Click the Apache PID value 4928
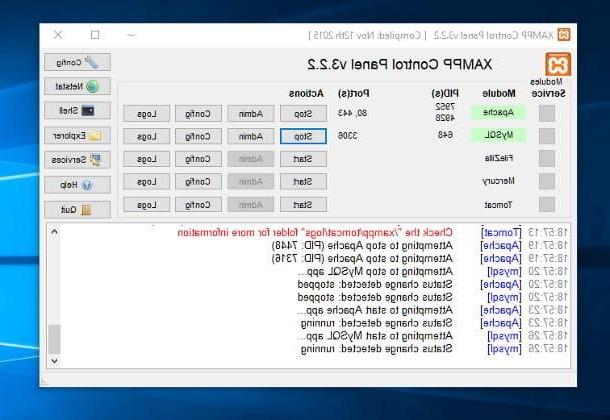This screenshot has height=420, width=610. (445, 117)
